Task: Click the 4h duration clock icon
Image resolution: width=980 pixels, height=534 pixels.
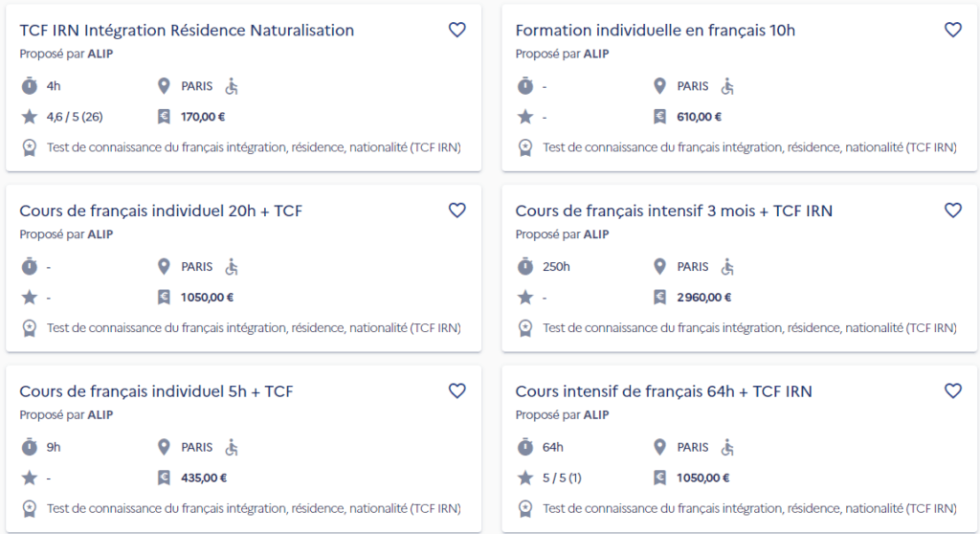Action: [29, 86]
